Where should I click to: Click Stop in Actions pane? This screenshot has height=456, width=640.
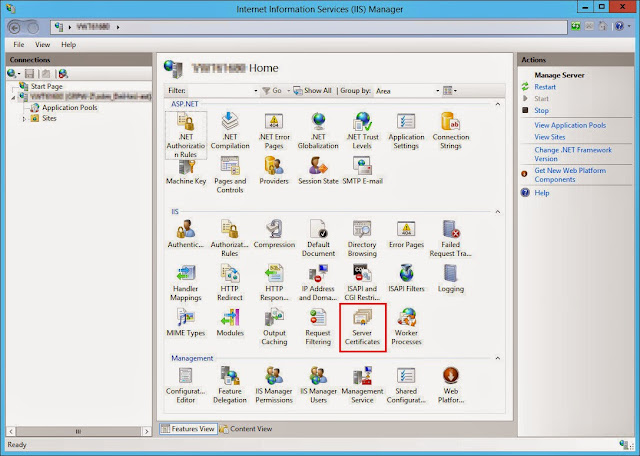click(541, 111)
